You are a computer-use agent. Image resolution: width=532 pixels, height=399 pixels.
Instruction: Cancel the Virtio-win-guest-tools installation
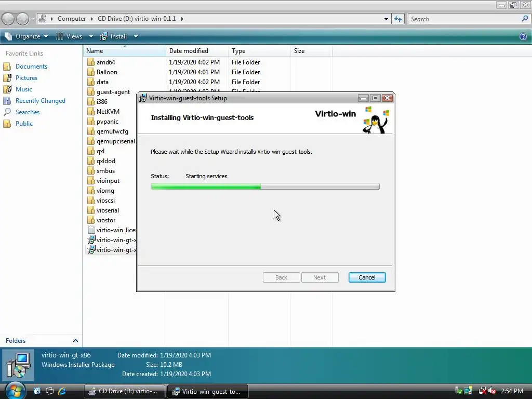click(x=367, y=277)
